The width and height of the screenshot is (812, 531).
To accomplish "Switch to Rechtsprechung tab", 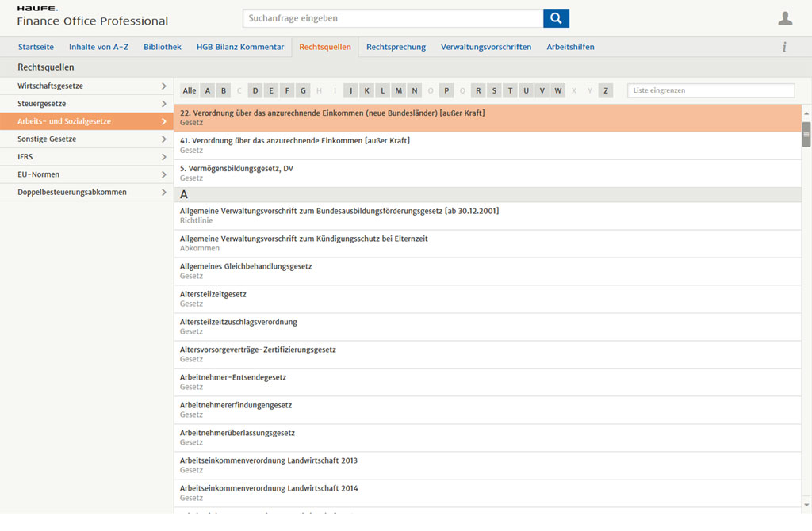I will coord(396,47).
